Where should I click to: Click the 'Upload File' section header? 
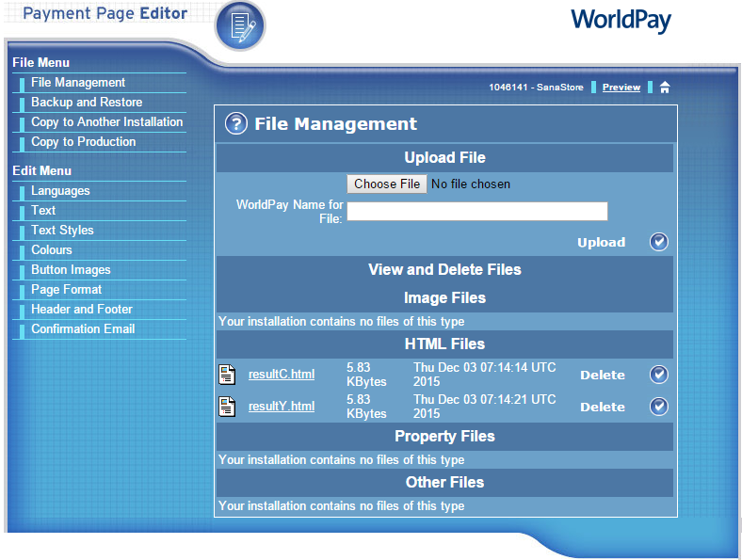coord(444,157)
